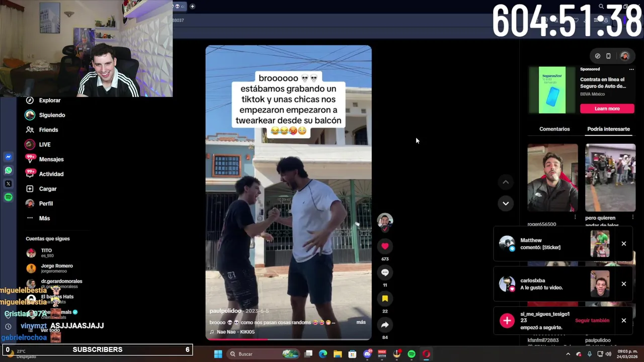Open Spotify icon in browser sidebar

point(8,198)
